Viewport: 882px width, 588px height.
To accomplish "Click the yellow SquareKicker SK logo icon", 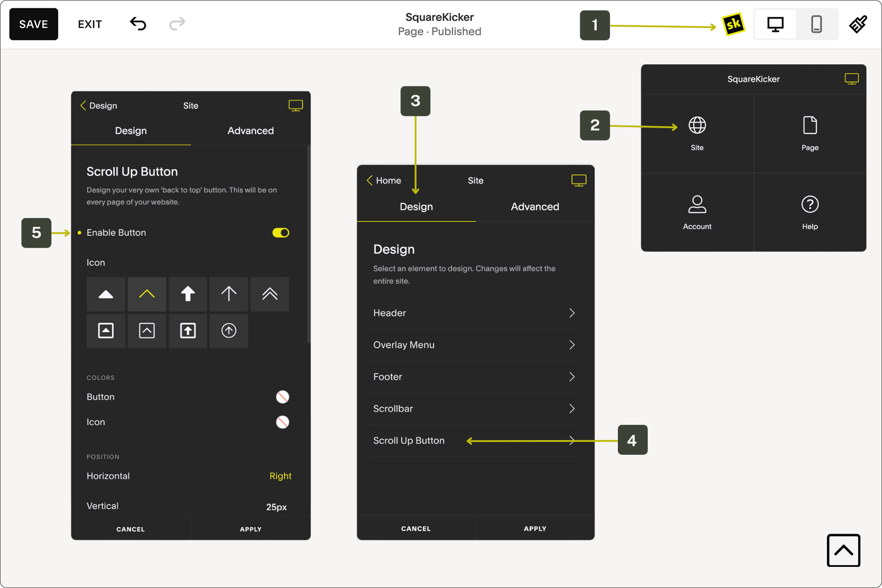I will coord(733,24).
